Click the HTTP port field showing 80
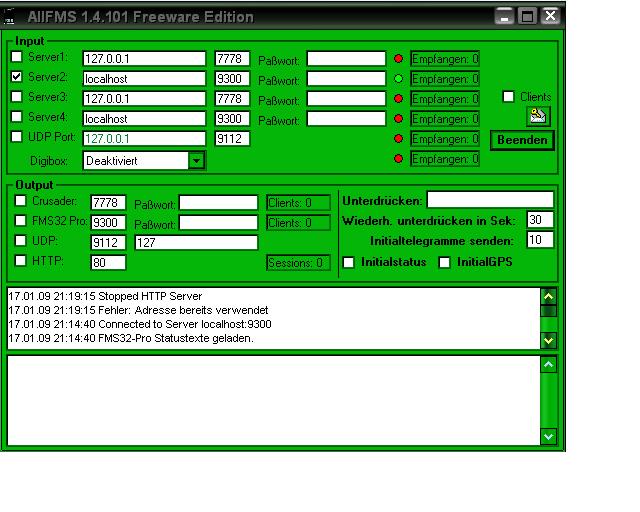640x512 pixels. [x=108, y=263]
